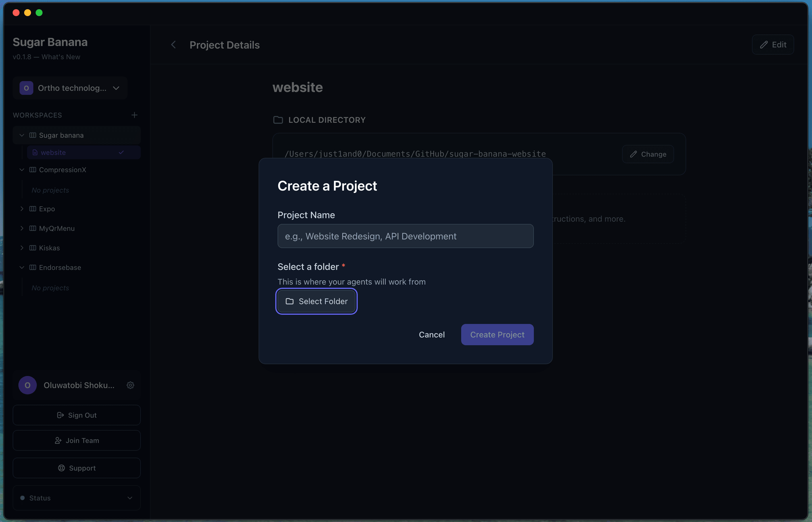Open the settings gear next to Oluwatobi
Image resolution: width=812 pixels, height=522 pixels.
[130, 385]
